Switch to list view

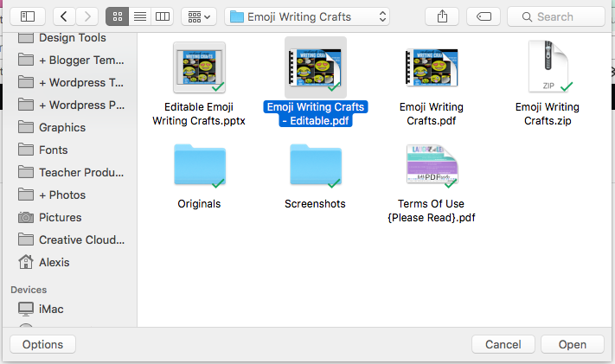click(x=139, y=16)
